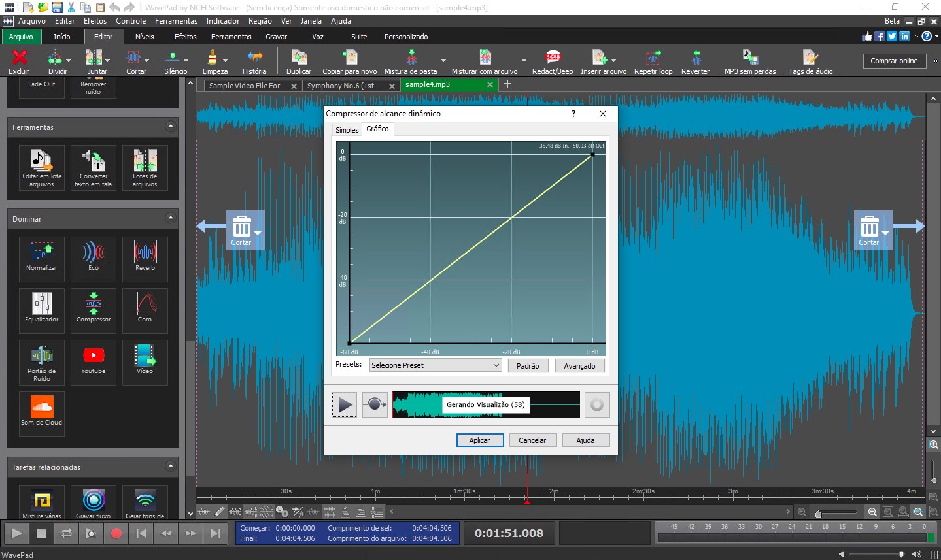
Task: Apply the Normalizar effect icon
Action: coord(41,259)
